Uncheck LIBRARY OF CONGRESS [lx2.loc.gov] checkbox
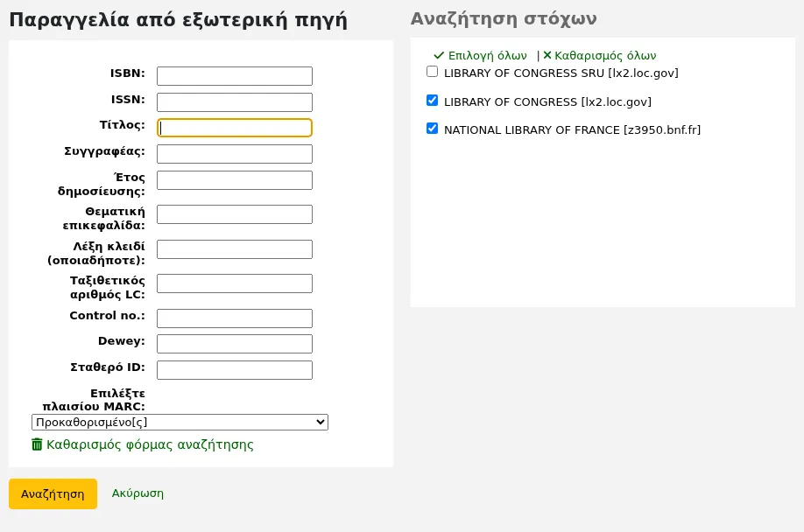The height and width of the screenshot is (532, 804). pyautogui.click(x=433, y=101)
